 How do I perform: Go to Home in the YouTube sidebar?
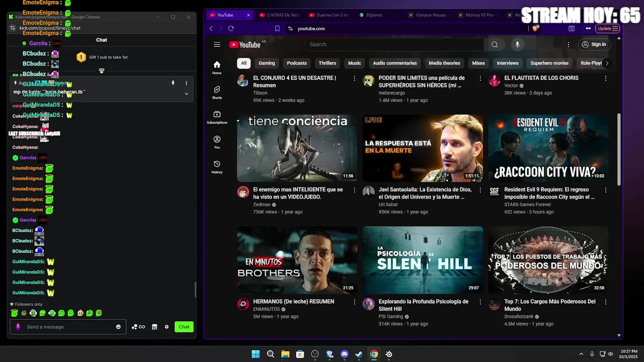217,67
